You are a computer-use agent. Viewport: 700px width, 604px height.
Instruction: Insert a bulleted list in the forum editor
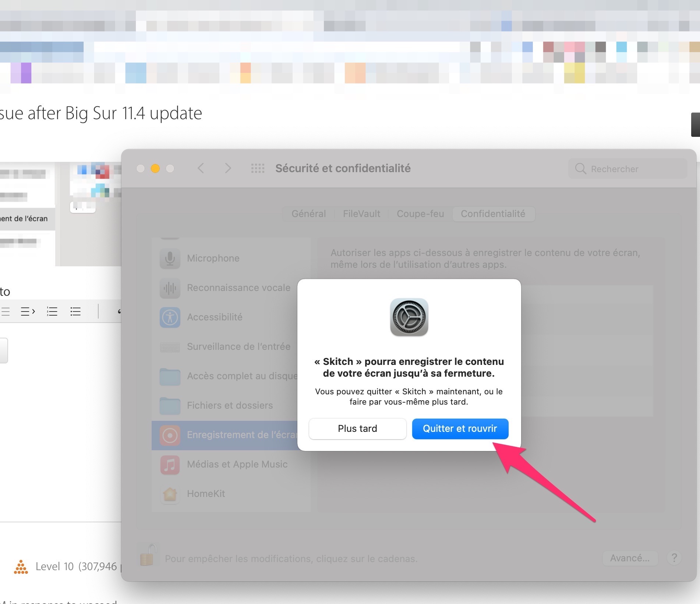(75, 312)
